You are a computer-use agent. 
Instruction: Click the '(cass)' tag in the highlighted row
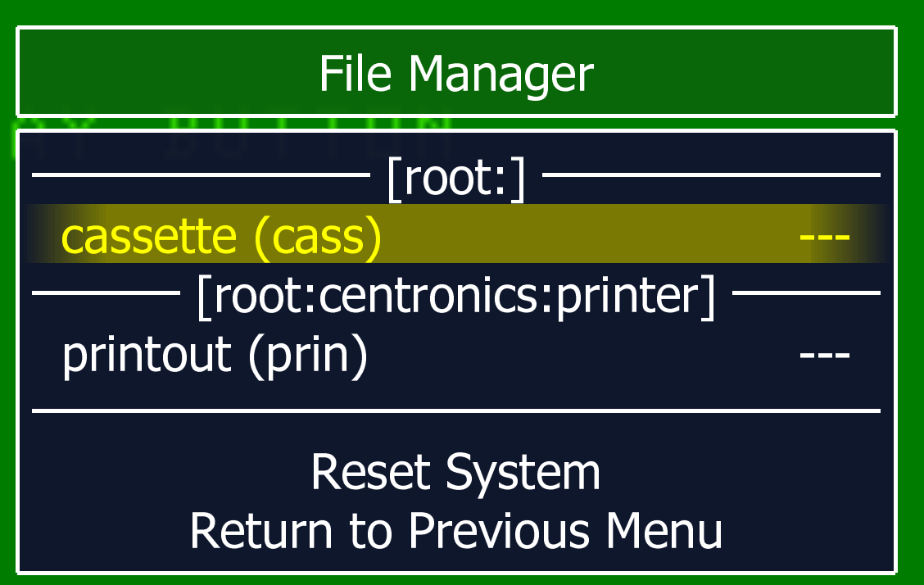click(x=318, y=237)
